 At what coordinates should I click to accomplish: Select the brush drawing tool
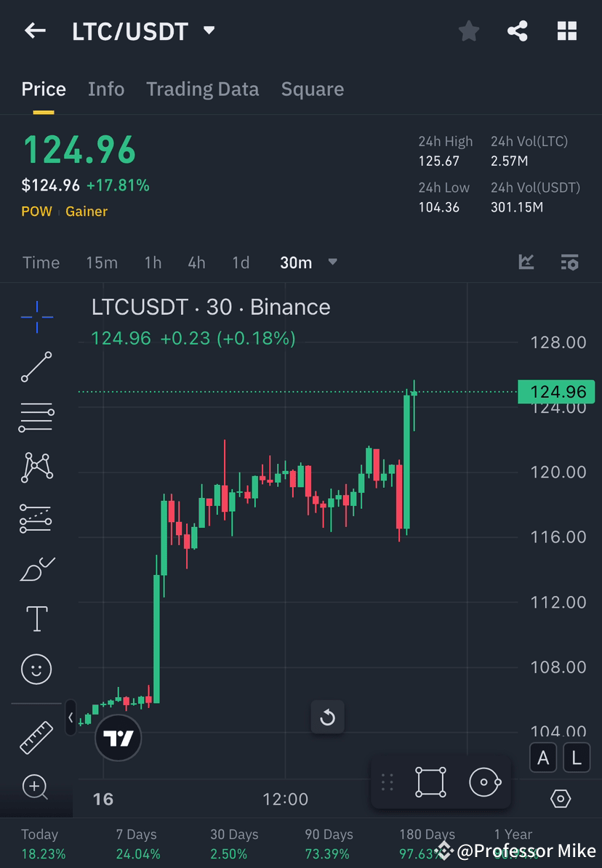point(36,568)
